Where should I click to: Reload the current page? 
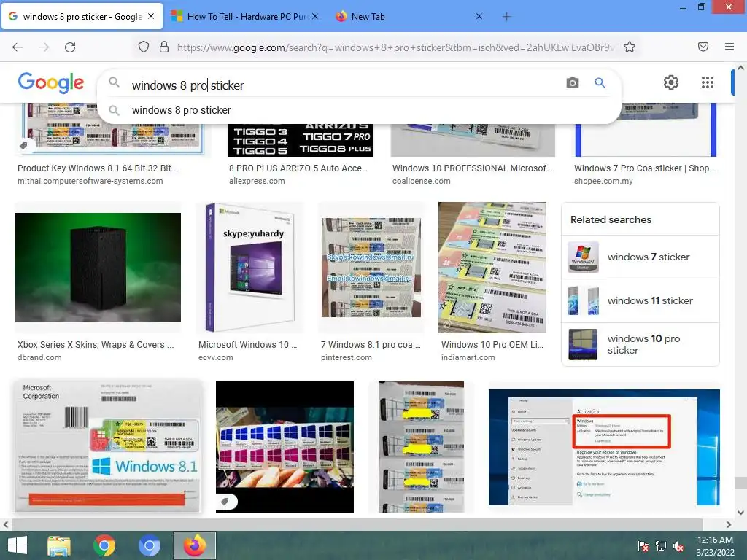(x=70, y=47)
